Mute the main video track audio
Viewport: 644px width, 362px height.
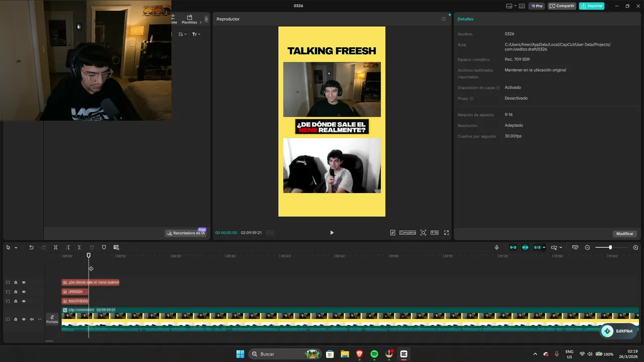pos(32,319)
